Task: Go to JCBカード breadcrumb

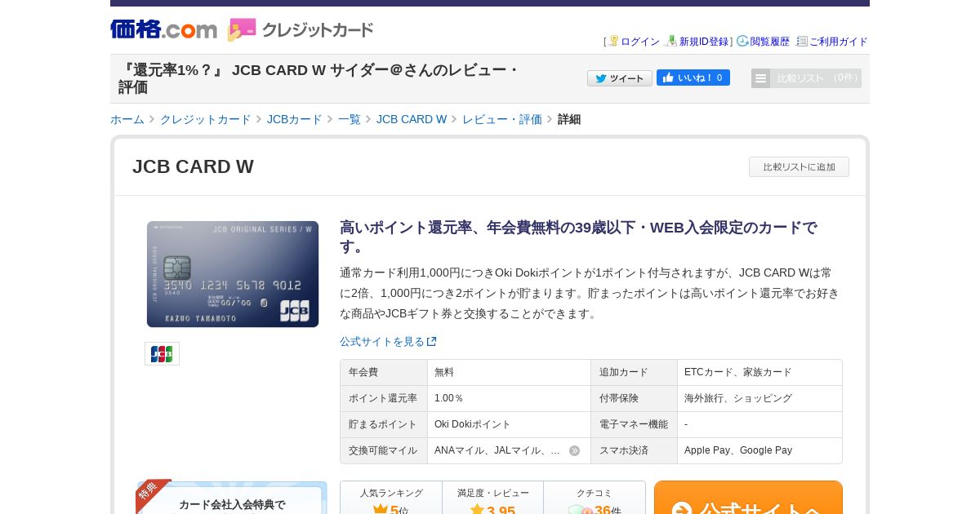Action: coord(295,119)
